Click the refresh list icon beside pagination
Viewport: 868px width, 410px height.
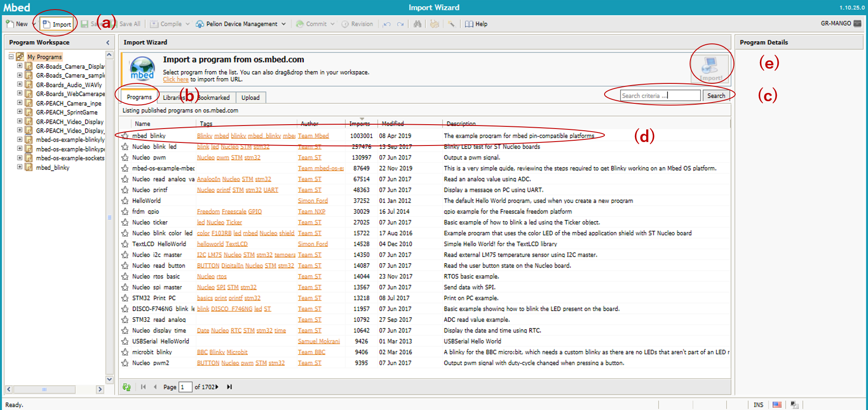click(127, 387)
